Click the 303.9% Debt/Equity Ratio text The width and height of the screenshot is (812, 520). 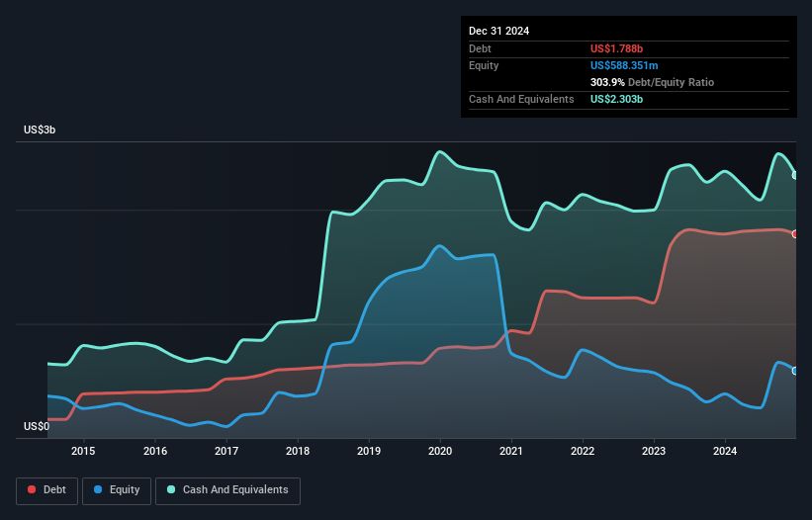[x=652, y=82]
